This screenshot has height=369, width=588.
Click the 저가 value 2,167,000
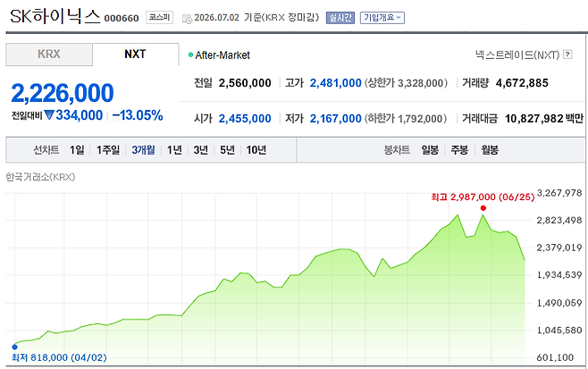point(336,119)
